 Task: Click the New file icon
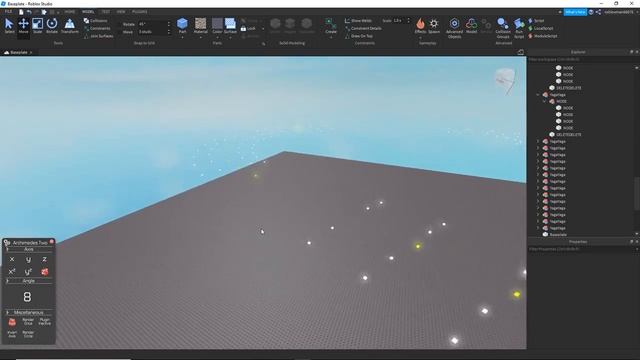tap(21, 12)
